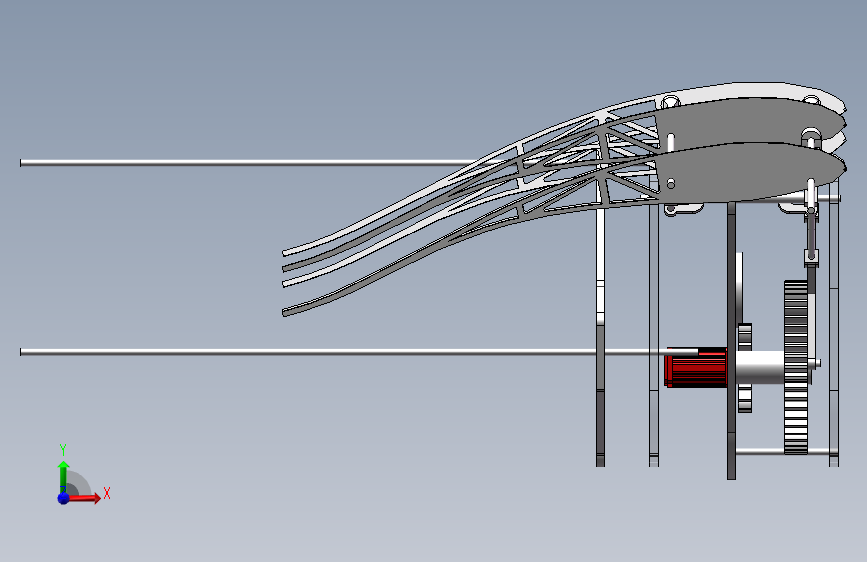Click the green Y axis arrow of the triad
Viewport: 867px width, 562px height.
click(64, 476)
